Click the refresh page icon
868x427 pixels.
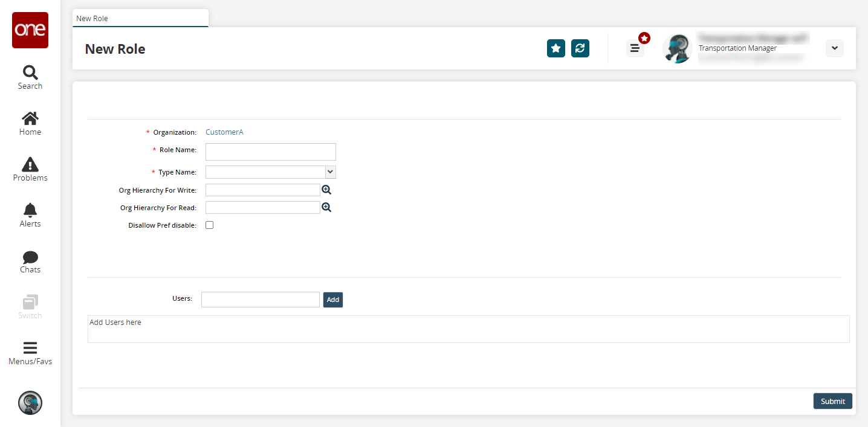580,48
